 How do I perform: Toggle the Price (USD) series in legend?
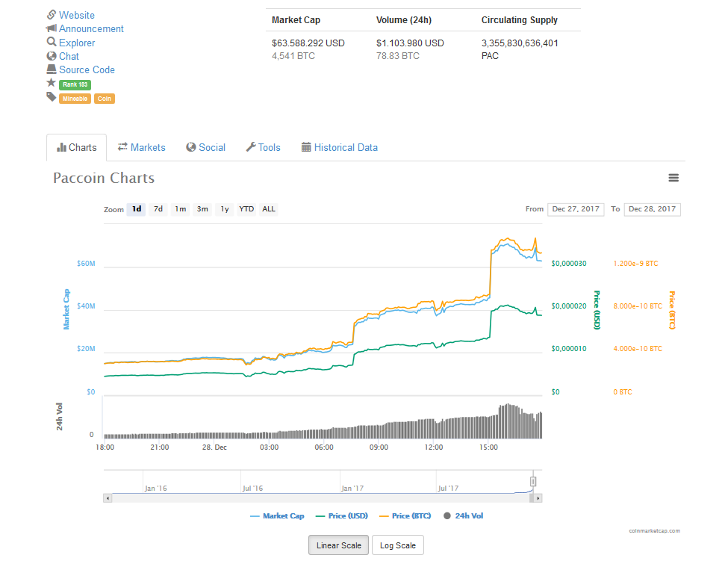342,515
